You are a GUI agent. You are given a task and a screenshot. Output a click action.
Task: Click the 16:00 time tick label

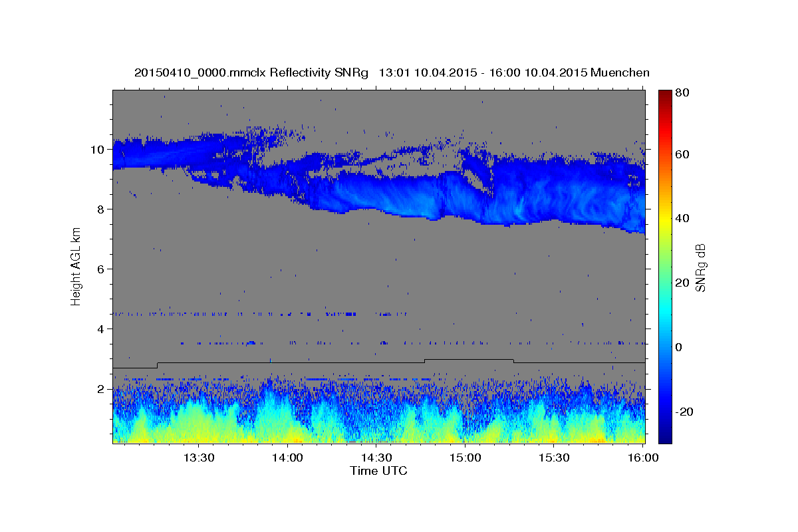point(642,458)
